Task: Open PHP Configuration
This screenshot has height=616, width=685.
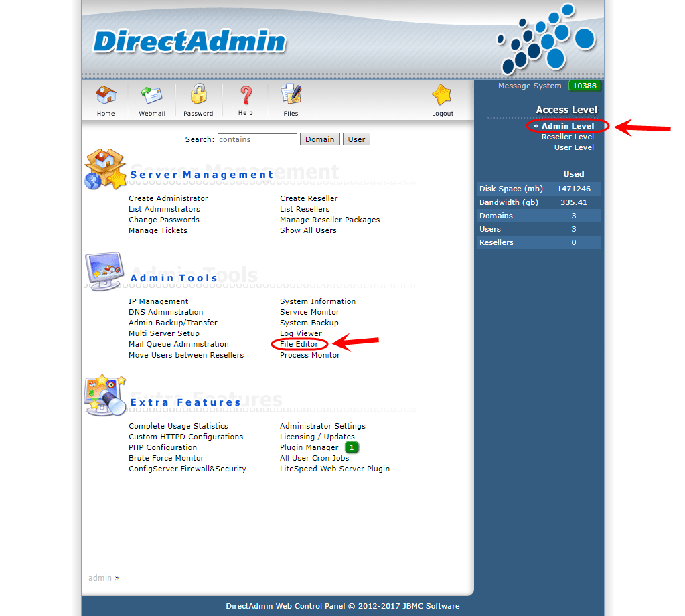Action: tap(163, 447)
